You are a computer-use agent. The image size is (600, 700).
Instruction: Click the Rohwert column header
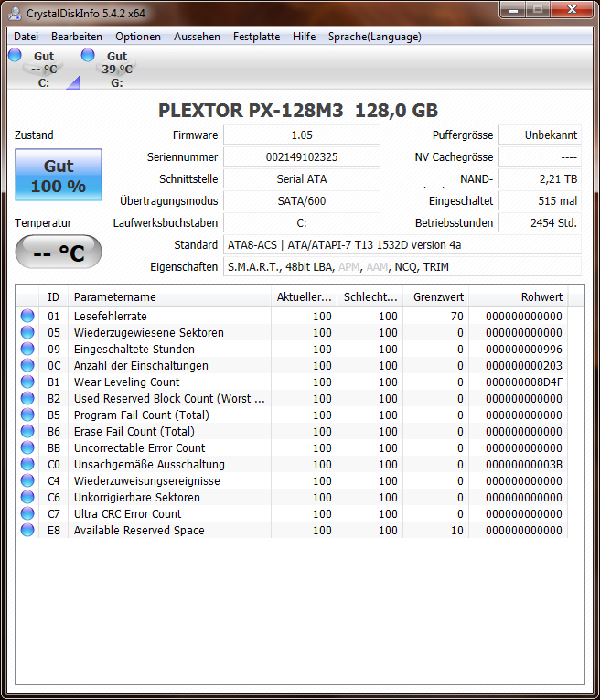(x=519, y=296)
